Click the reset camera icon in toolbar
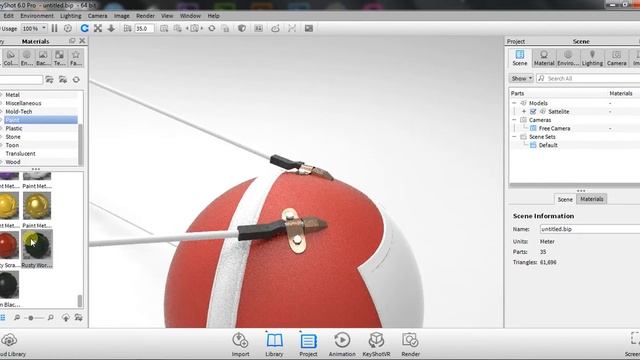640x360 pixels. (212, 28)
